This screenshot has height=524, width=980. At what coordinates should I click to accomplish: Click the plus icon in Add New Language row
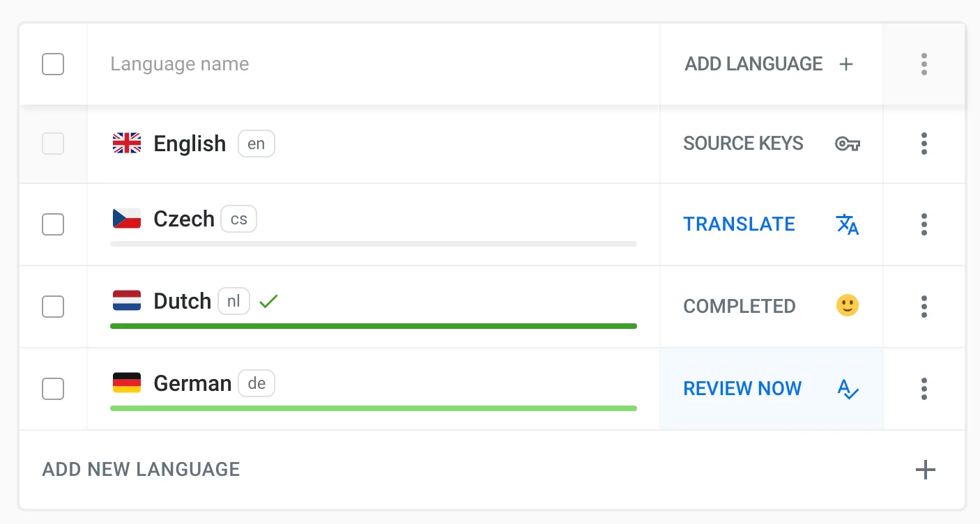click(925, 470)
